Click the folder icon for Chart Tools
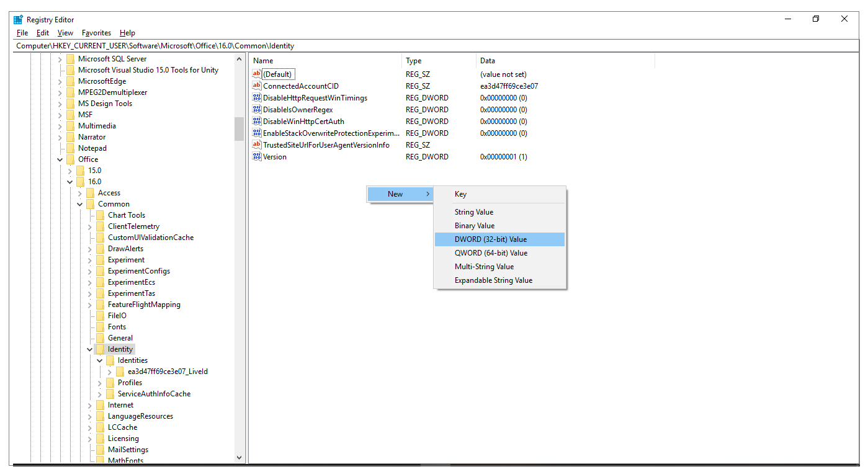The width and height of the screenshot is (868, 472). pos(100,215)
